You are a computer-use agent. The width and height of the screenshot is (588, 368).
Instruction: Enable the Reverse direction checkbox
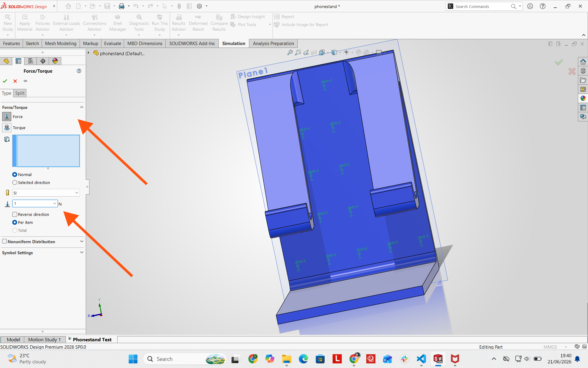15,214
